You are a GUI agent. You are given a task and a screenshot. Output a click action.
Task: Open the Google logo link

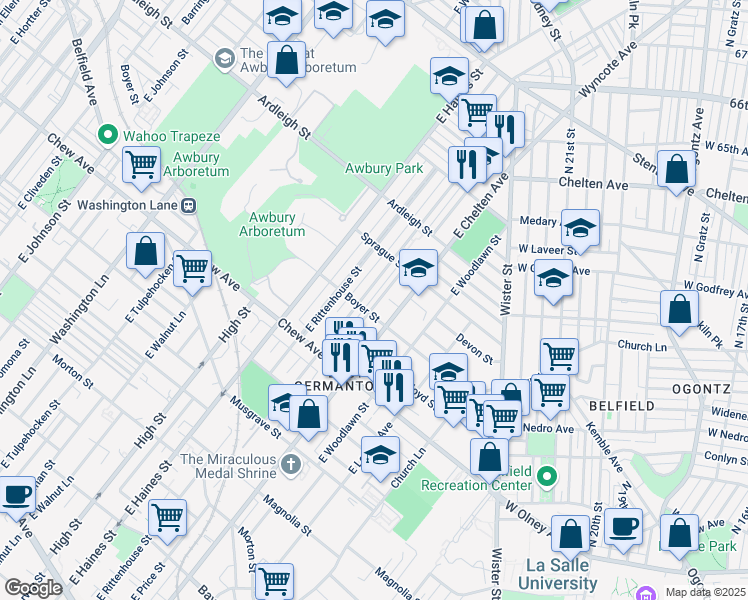[33, 589]
